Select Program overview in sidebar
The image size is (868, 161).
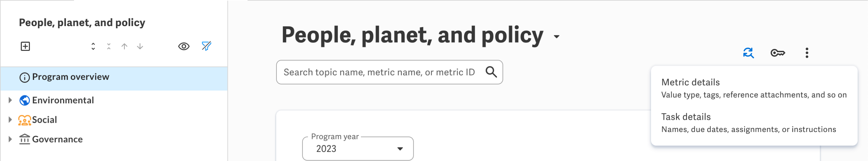pyautogui.click(x=70, y=77)
